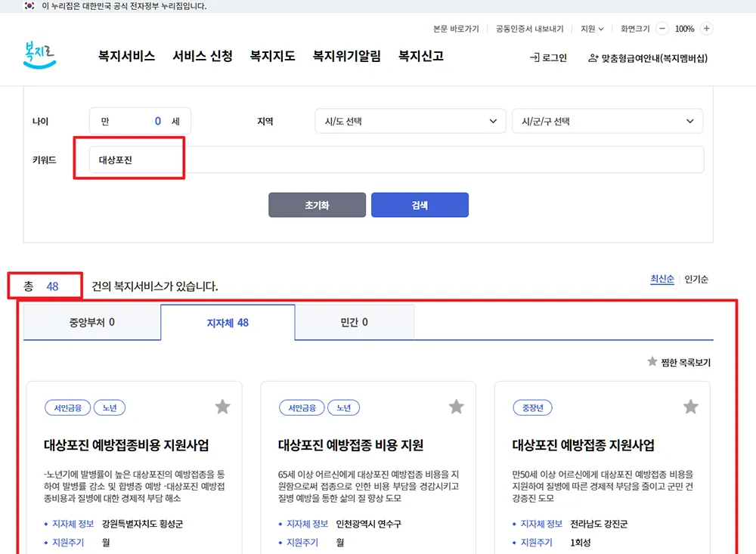Click the 화면크기 plus icon to enlarge
This screenshot has width=756, height=554.
[x=706, y=29]
